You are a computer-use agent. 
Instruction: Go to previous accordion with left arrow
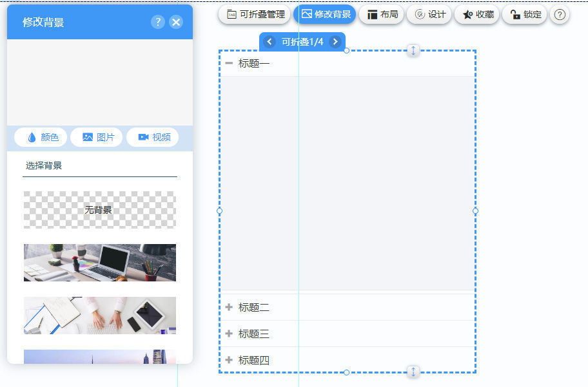pos(270,42)
